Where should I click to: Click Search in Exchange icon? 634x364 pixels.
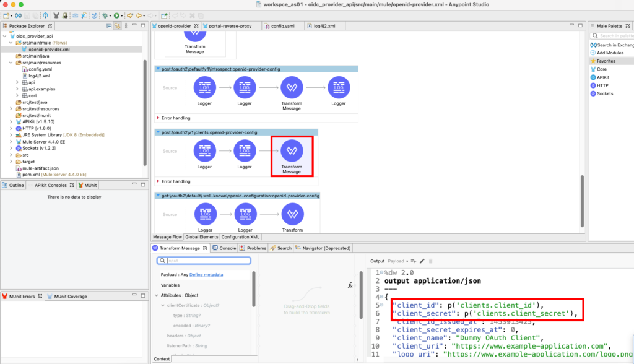point(593,45)
